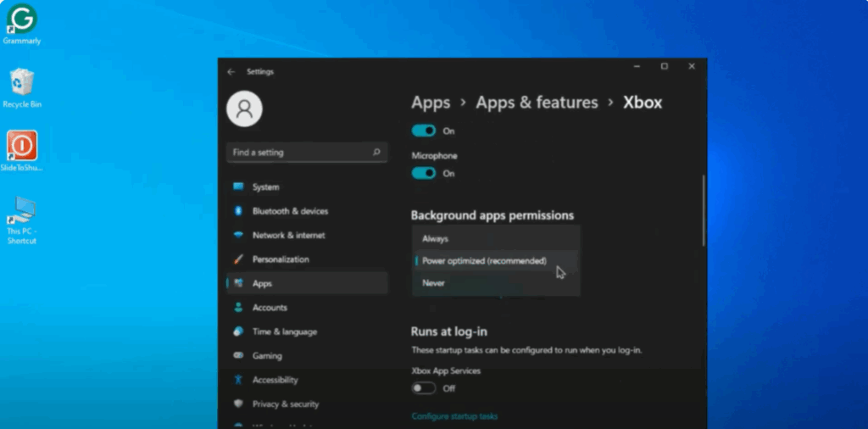Click the Accessibility figure icon
The height and width of the screenshot is (429, 868).
coord(238,380)
